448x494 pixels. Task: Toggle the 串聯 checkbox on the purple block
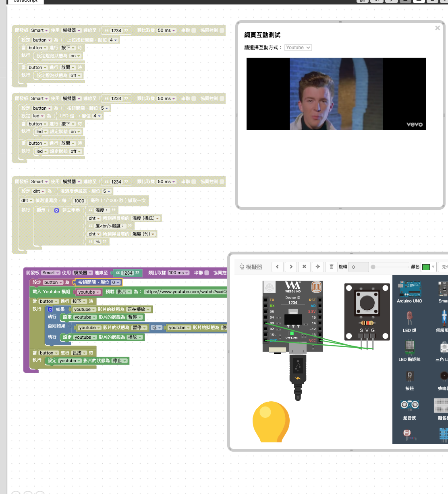pos(207,273)
